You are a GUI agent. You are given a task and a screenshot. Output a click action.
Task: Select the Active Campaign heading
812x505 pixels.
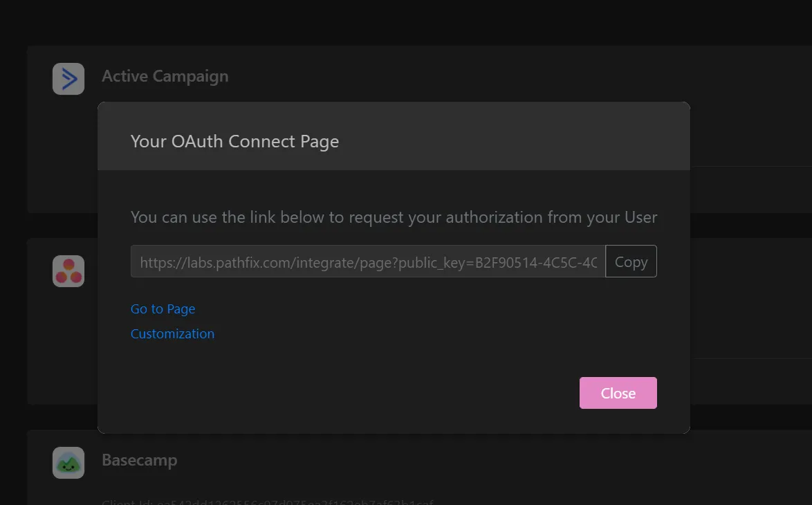[165, 76]
